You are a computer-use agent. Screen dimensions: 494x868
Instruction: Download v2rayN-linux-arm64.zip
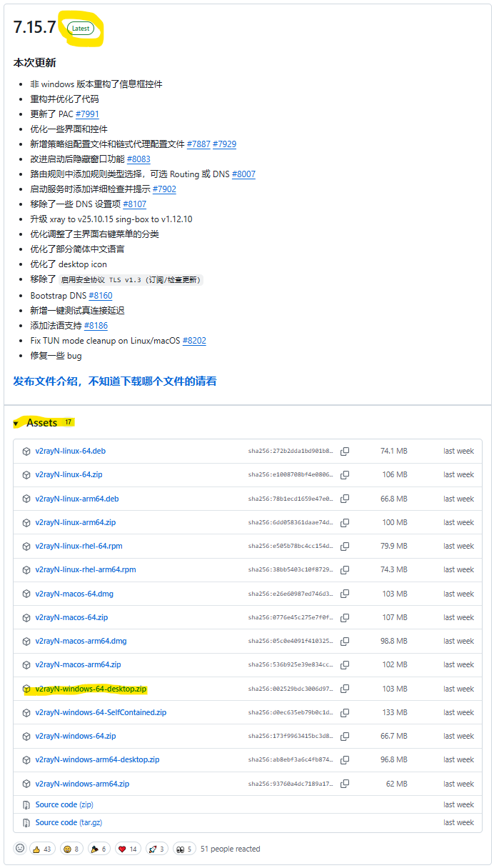point(75,523)
